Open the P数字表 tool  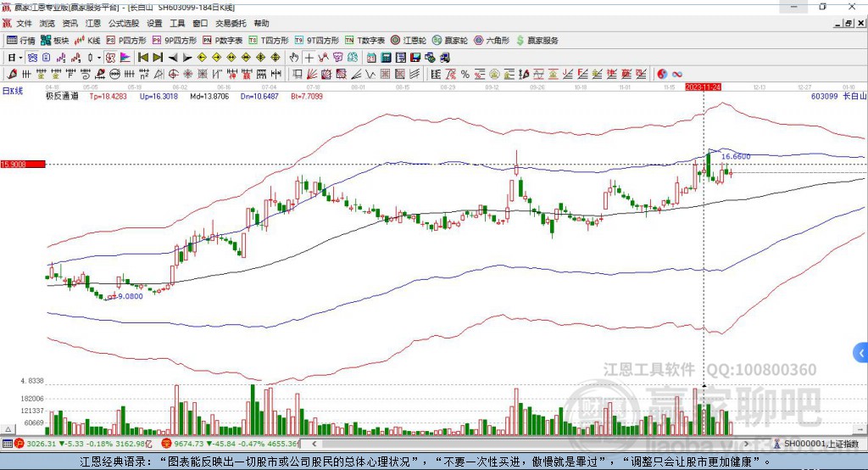(x=223, y=41)
